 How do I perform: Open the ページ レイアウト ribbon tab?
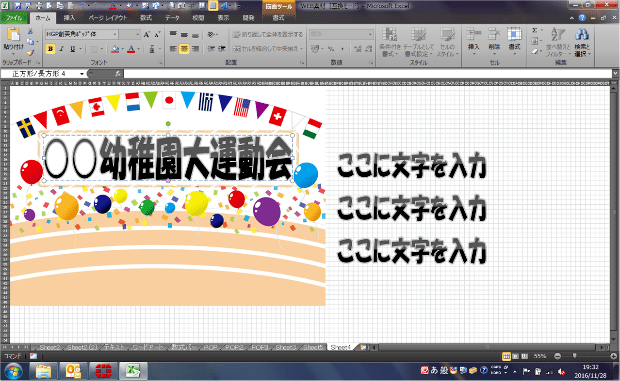108,18
